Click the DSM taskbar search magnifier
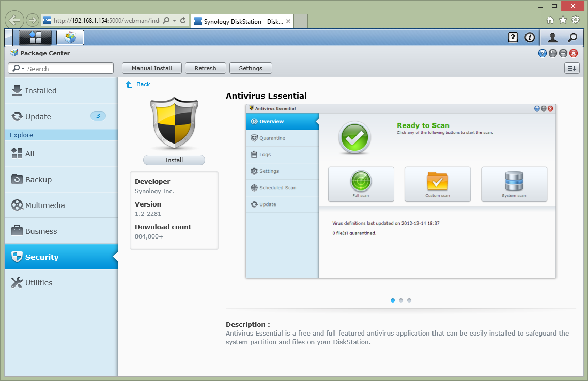This screenshot has height=381, width=588. [x=572, y=37]
